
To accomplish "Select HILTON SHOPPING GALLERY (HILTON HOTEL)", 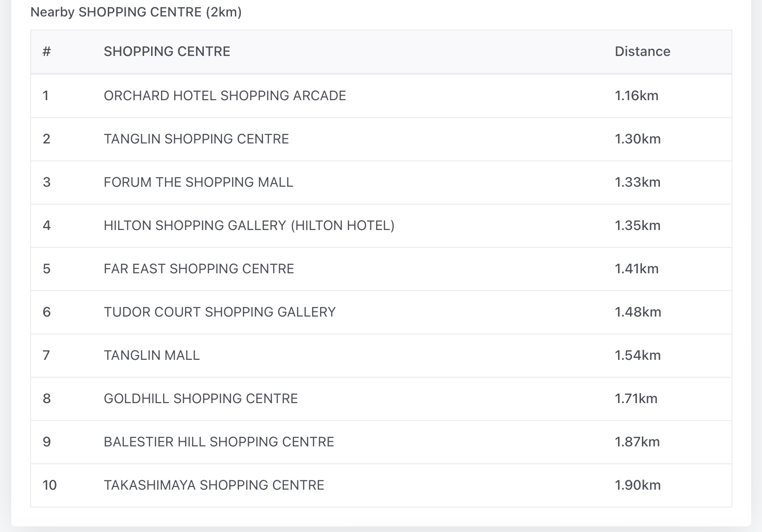I will coord(249,225).
